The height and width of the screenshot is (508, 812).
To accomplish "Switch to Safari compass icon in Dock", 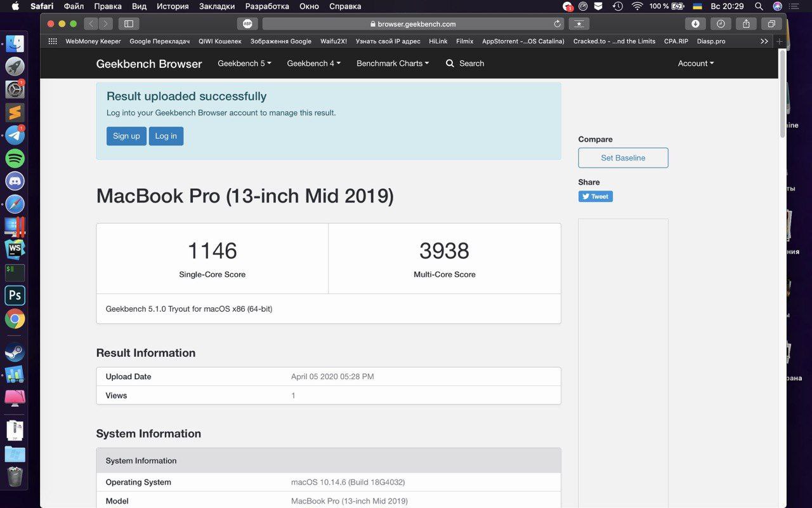I will click(x=15, y=204).
